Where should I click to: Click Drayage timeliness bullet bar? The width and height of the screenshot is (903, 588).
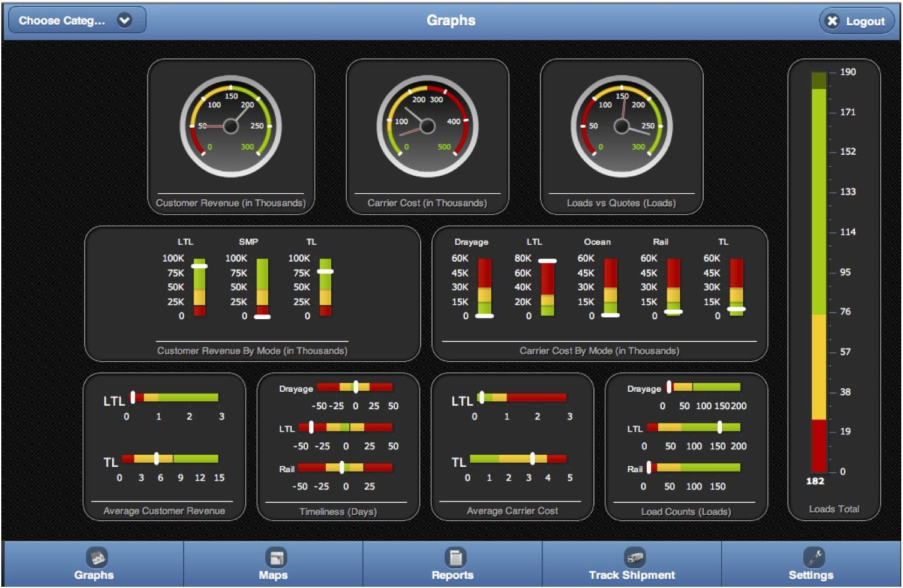coord(355,387)
